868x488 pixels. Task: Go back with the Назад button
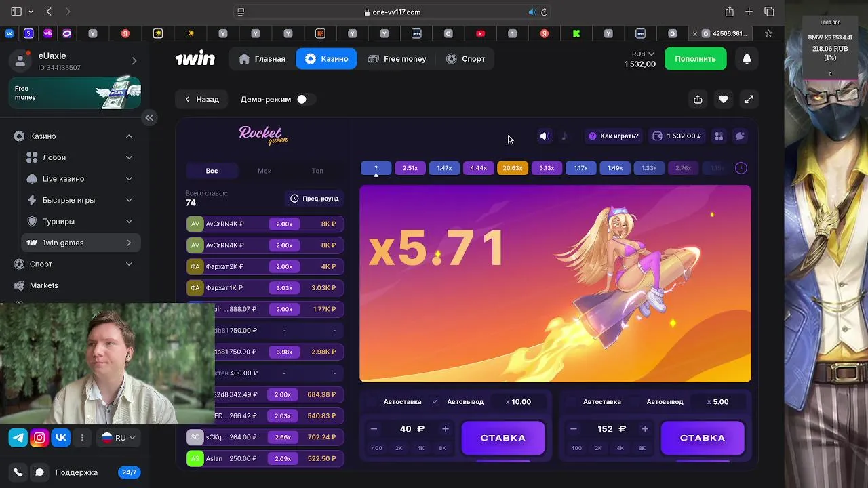[x=202, y=99]
